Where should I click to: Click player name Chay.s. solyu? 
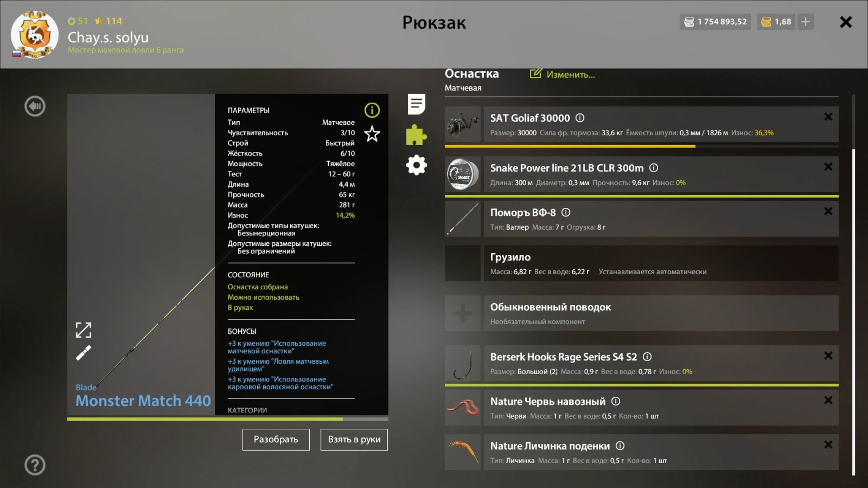coord(108,37)
